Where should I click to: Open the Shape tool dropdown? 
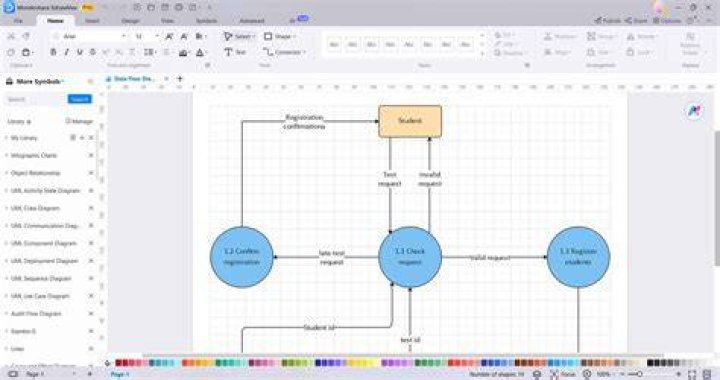280,36
